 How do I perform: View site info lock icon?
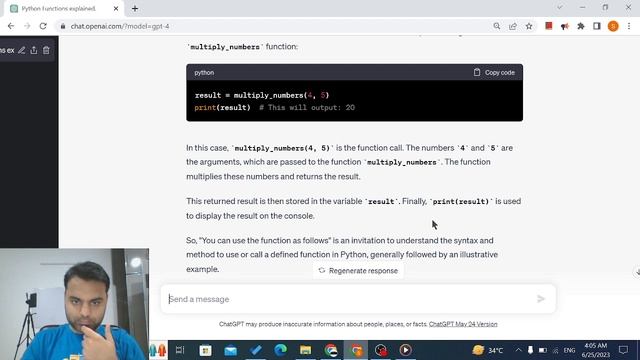(x=62, y=26)
